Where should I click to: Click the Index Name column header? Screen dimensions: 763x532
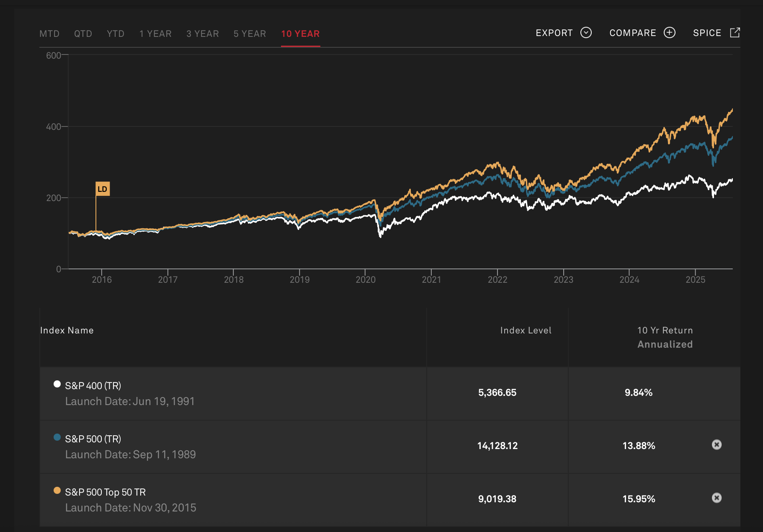[x=67, y=331]
